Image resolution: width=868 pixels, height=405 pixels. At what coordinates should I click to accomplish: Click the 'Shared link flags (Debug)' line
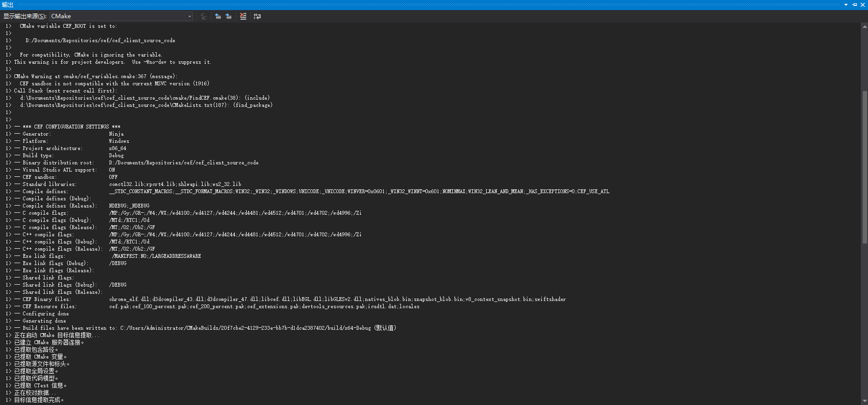coord(70,285)
